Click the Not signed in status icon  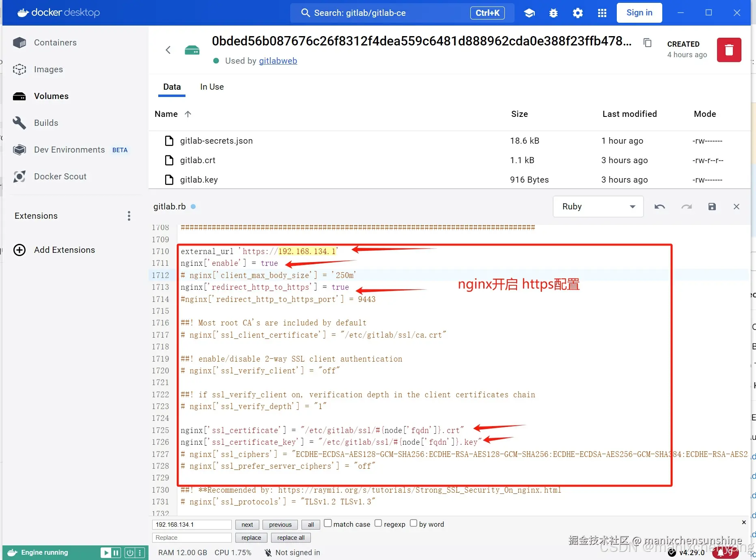click(x=268, y=553)
